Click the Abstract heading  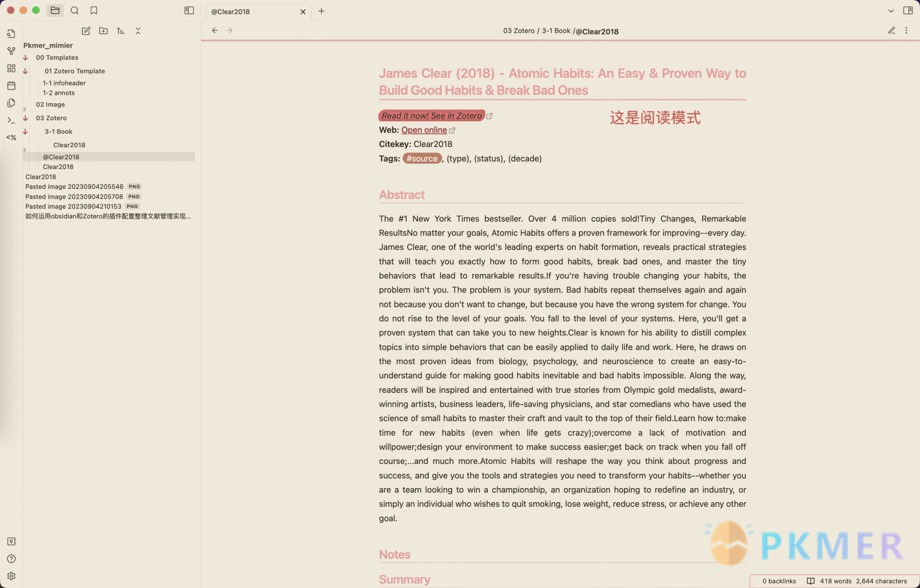(402, 195)
